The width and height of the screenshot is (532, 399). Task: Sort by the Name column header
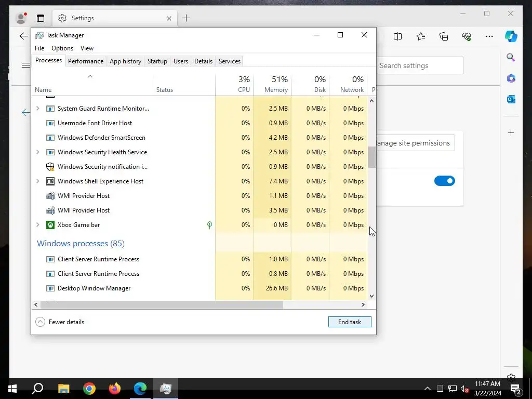92,85
